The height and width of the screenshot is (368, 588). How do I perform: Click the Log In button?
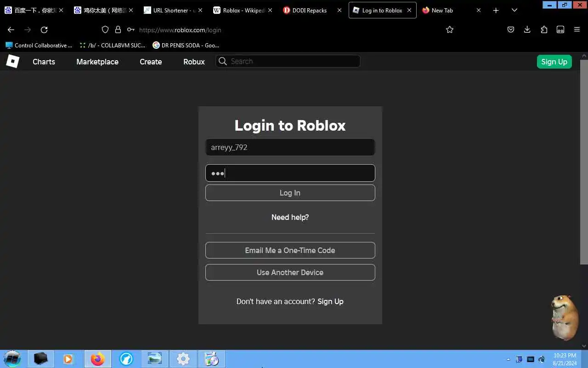(290, 193)
